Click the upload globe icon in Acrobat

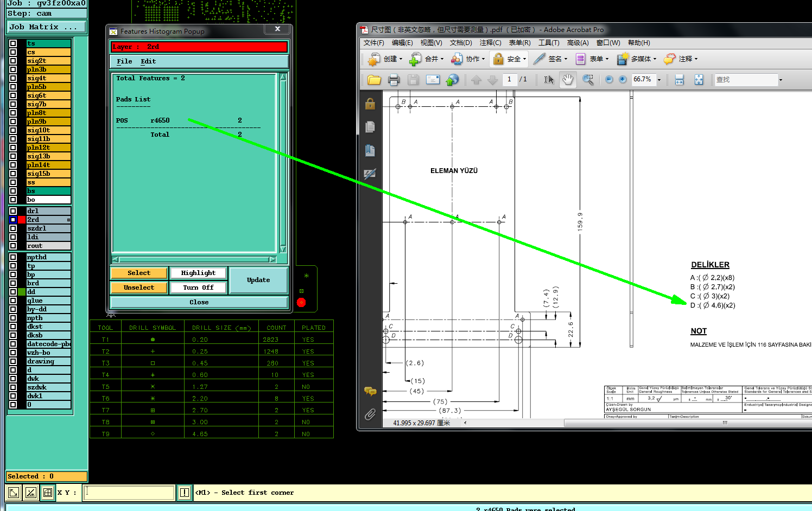pyautogui.click(x=452, y=80)
